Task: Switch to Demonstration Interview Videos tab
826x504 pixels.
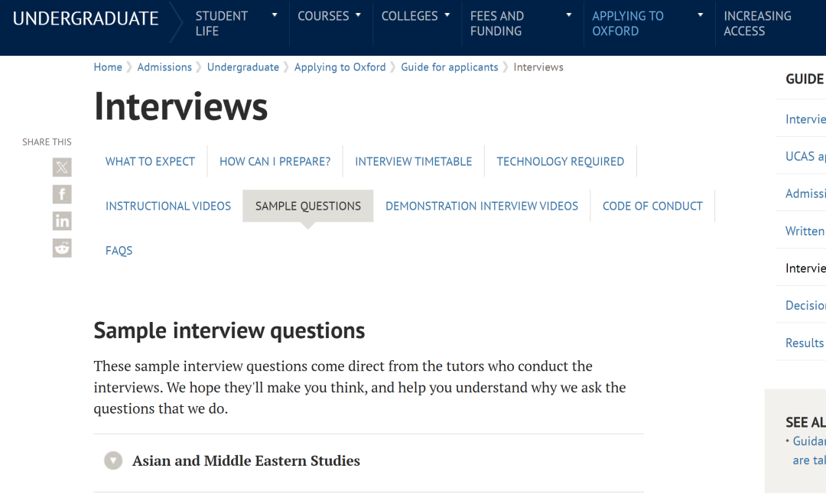Action: (x=482, y=206)
